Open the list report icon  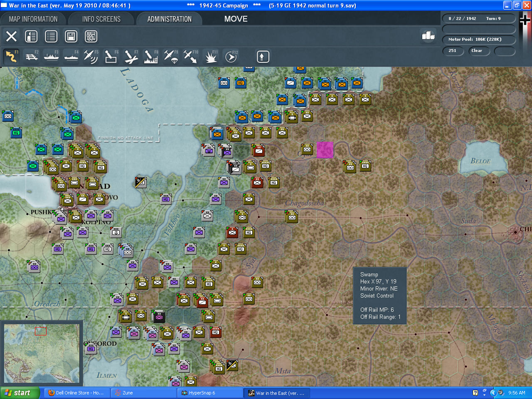point(51,36)
